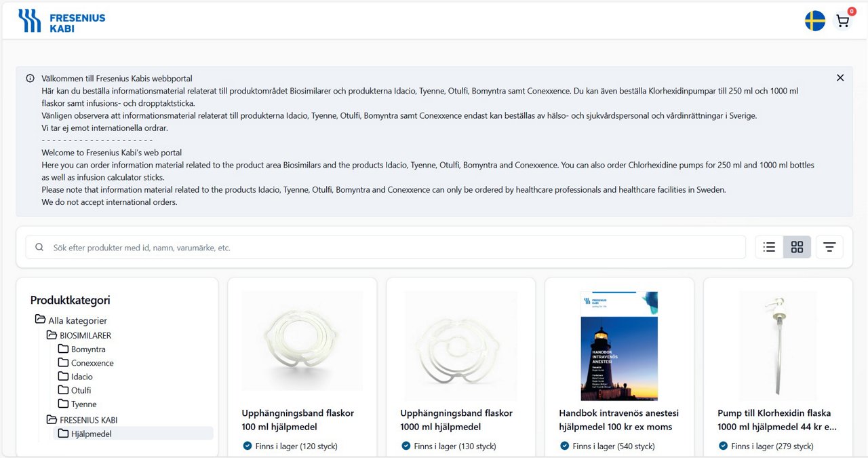Image resolution: width=868 pixels, height=458 pixels.
Task: Click the stock status text showing 120 styck
Action: (296, 446)
